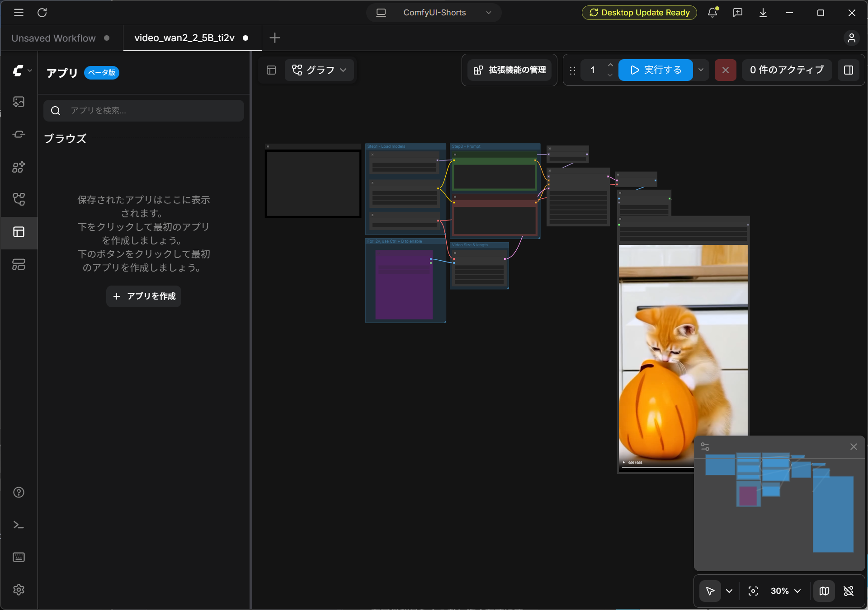
Task: Select the apps sidebar panel icon
Action: [x=19, y=232]
